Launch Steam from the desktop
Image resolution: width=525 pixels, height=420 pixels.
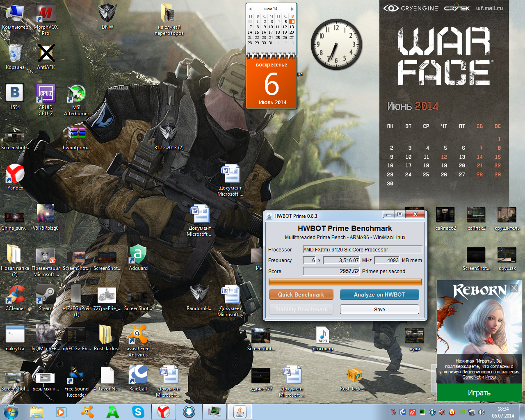pos(46,298)
